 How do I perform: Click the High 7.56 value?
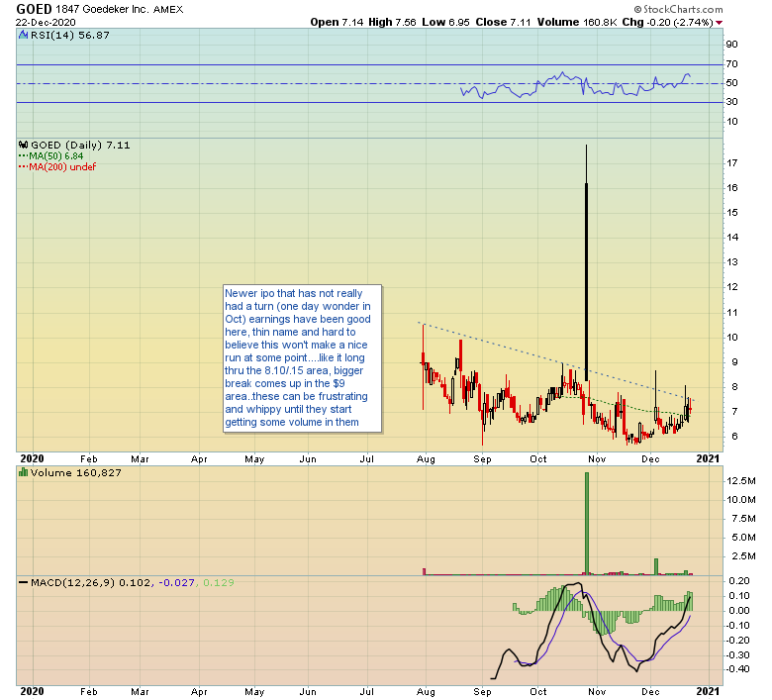tap(392, 22)
